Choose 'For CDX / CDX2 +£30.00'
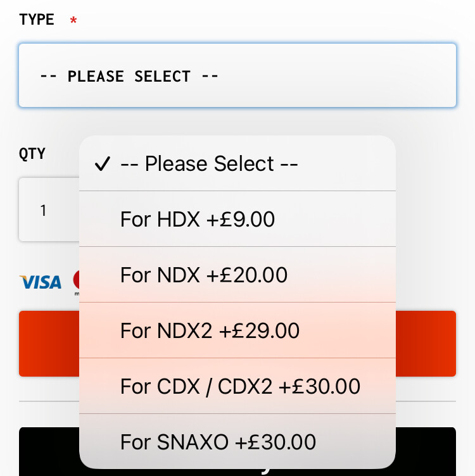This screenshot has width=475, height=476. point(241,386)
